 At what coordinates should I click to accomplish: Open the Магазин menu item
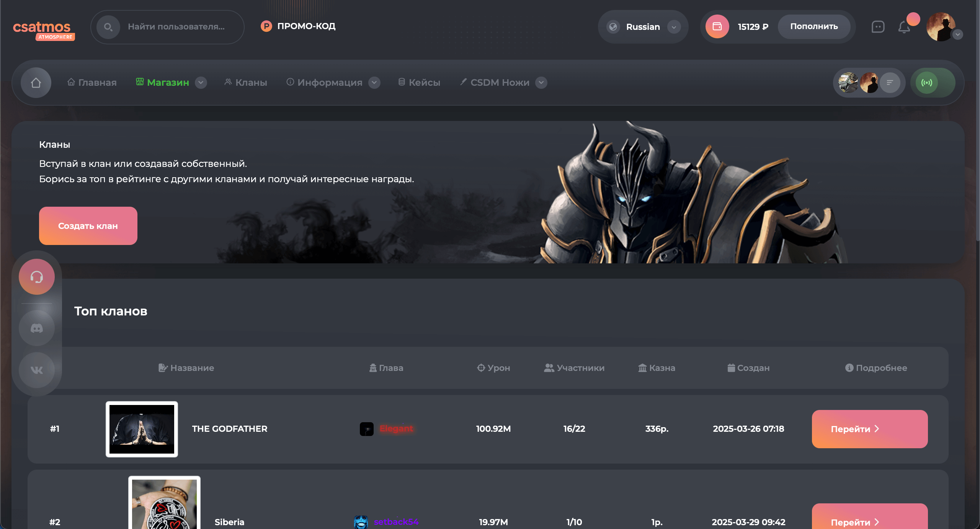[x=162, y=82]
